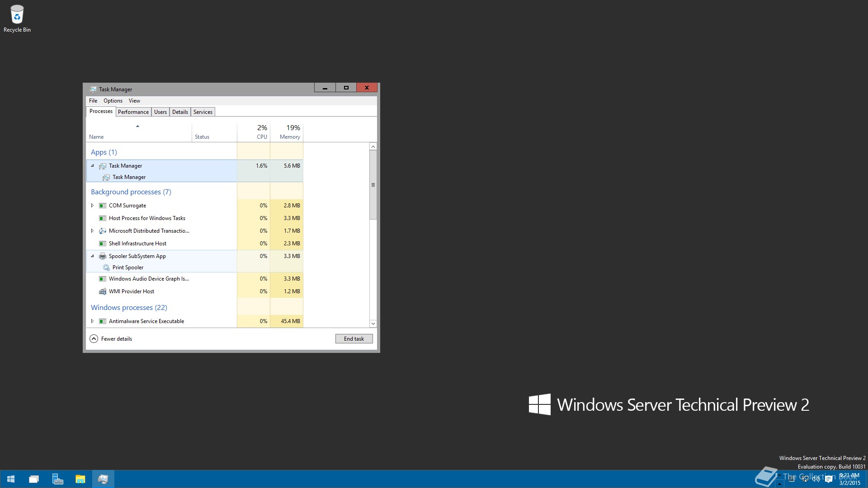Expand the COM Surrogate process
The width and height of the screenshot is (868, 488).
pyautogui.click(x=92, y=206)
